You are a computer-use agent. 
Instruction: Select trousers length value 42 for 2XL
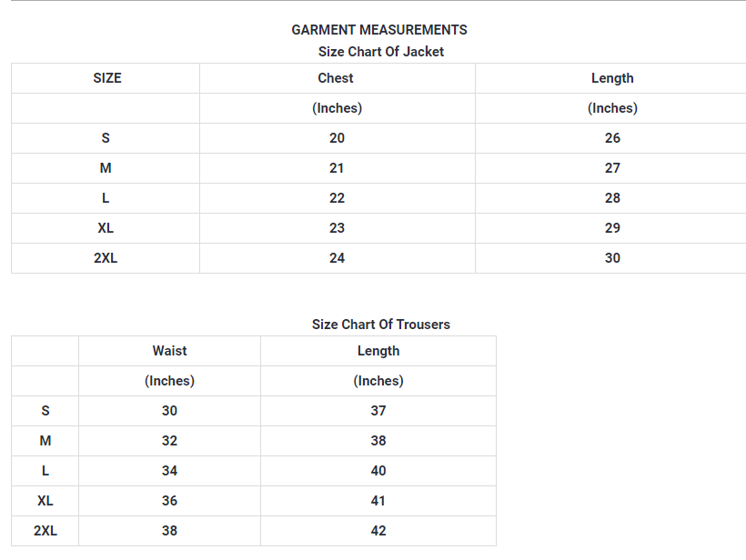tap(378, 531)
